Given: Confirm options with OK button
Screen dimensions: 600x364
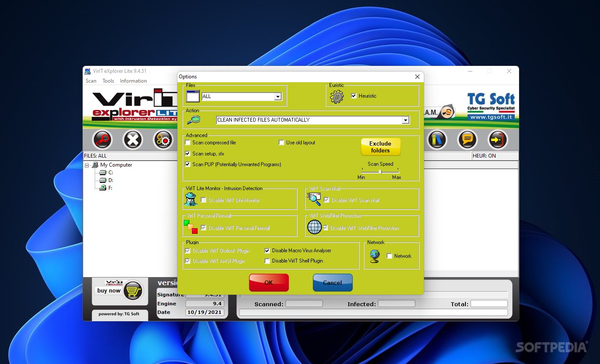Looking at the screenshot, I should pos(269,283).
